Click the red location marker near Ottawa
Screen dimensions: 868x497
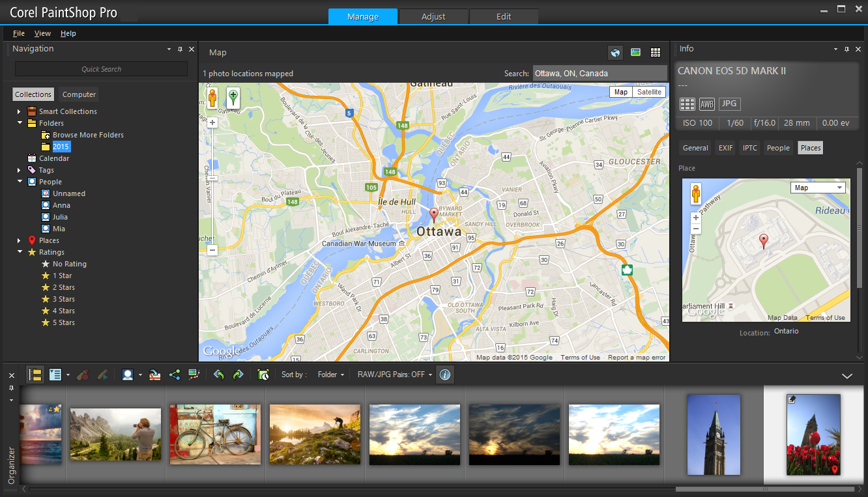coord(434,215)
